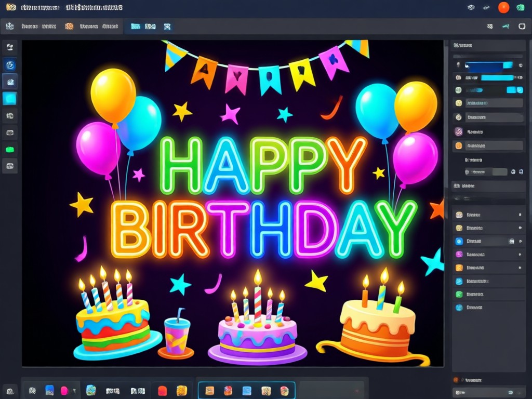Viewport: 532px width, 399px height.
Task: Open the second cyan tab in second toolbar
Action: click(150, 26)
